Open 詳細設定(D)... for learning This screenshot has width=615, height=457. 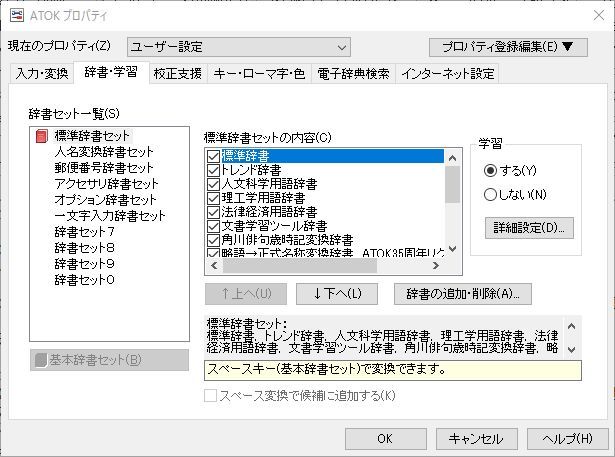[529, 228]
